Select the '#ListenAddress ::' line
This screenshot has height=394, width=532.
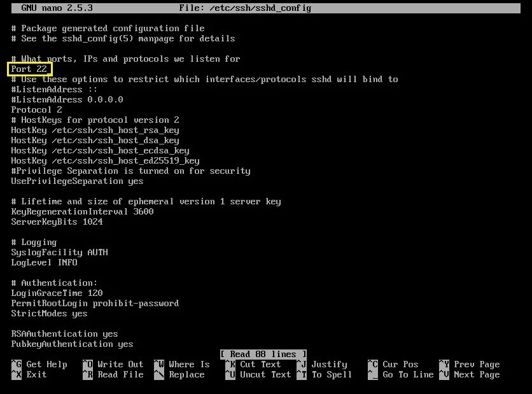point(54,90)
